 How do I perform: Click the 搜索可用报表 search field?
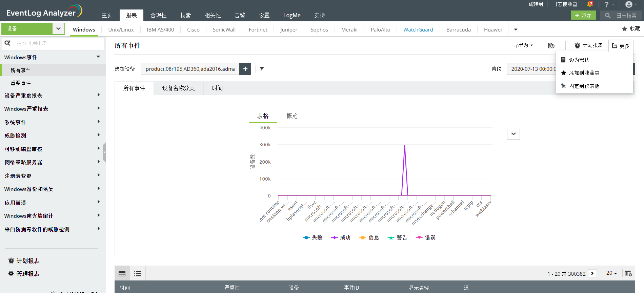[x=58, y=43]
